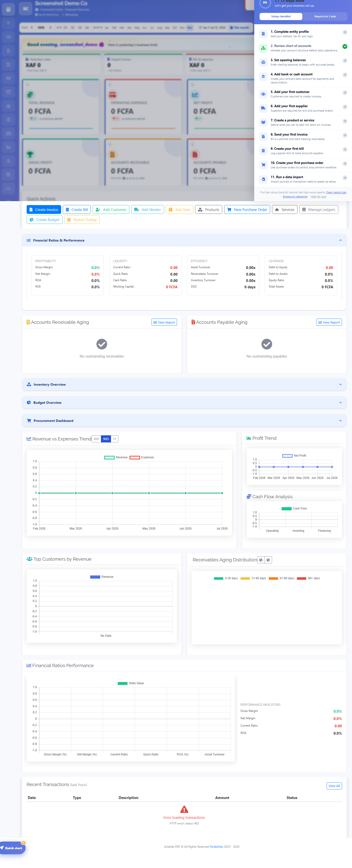Image resolution: width=352 pixels, height=868 pixels.
Task: Click the coins icon beside Cash Flow Analysis
Action: point(249,496)
